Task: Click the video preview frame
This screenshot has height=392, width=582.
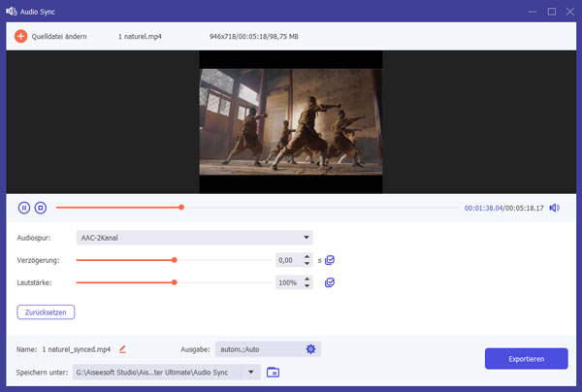Action: [291, 121]
